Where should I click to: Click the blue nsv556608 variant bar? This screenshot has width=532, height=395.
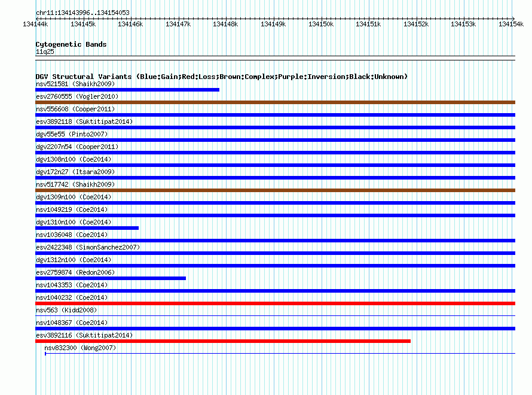pyautogui.click(x=275, y=115)
